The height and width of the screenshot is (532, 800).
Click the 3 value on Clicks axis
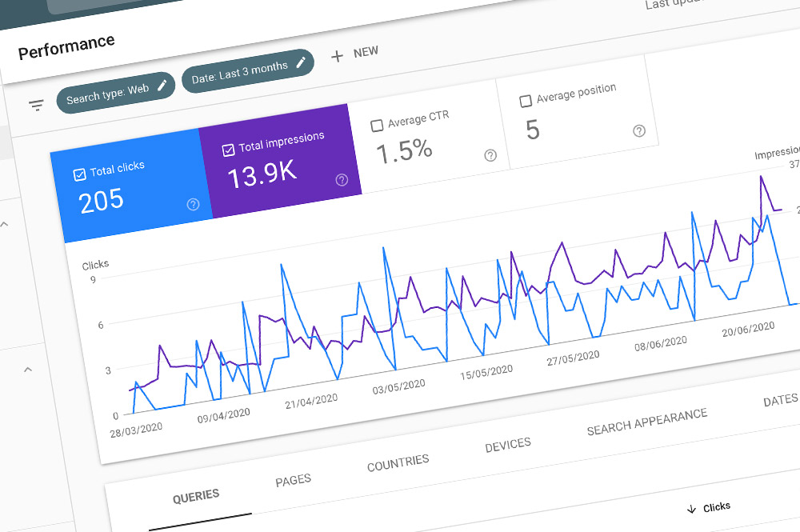[108, 370]
